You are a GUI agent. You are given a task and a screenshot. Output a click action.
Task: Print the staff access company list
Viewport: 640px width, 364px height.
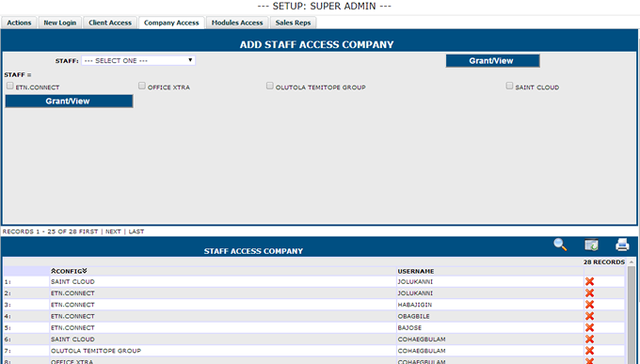[x=622, y=245]
